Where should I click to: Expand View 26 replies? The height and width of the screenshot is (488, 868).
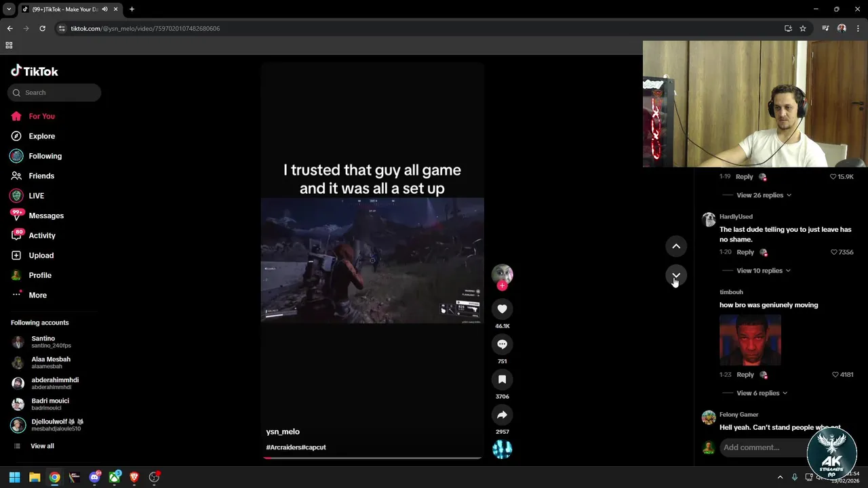point(764,195)
